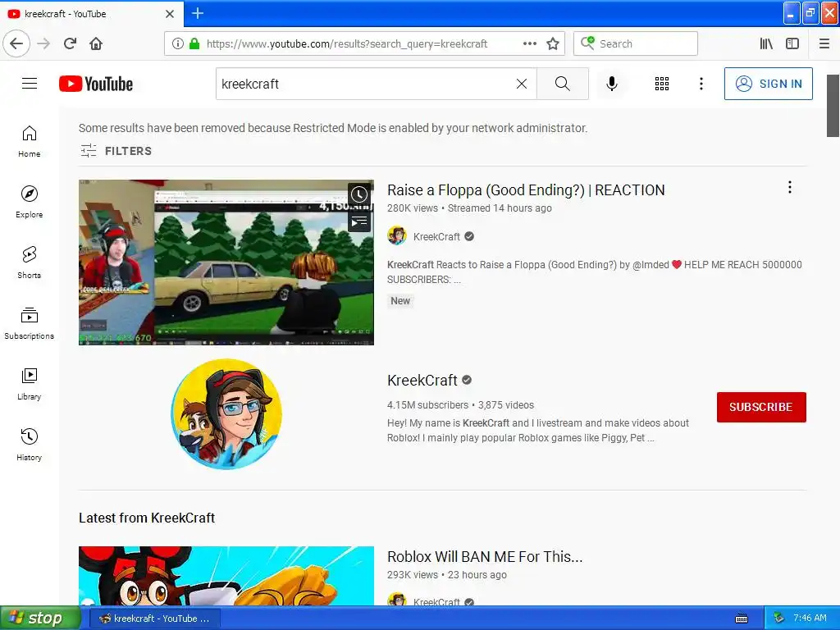Close the kreekcraft - YouTube tab
The height and width of the screenshot is (630, 840).
tap(170, 14)
